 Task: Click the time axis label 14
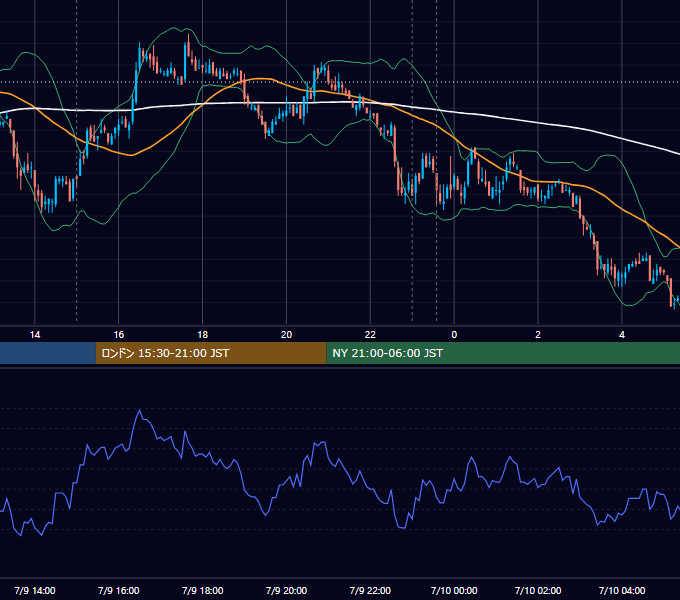[35, 335]
